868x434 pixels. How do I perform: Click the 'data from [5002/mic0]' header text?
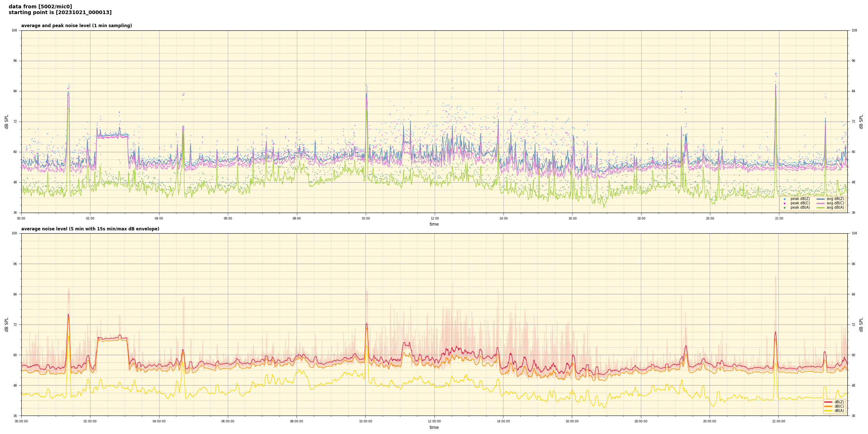40,7
